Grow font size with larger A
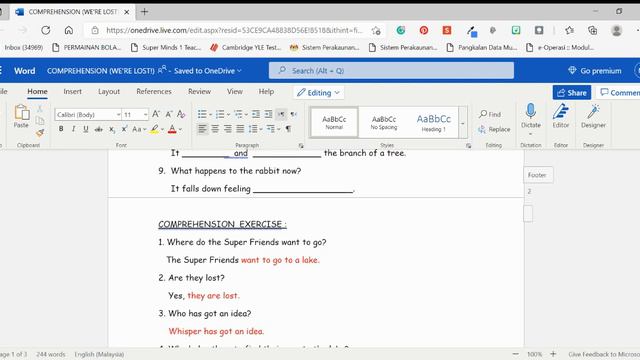Image resolution: width=640 pixels, height=360 pixels. 156,114
